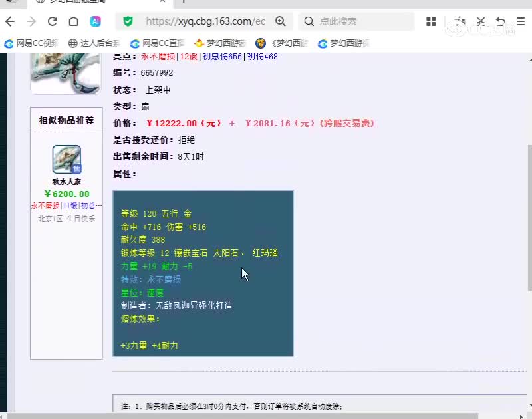Click the +3力量 +4耐力 smelting line
This screenshot has width=532, height=419.
pyautogui.click(x=149, y=346)
